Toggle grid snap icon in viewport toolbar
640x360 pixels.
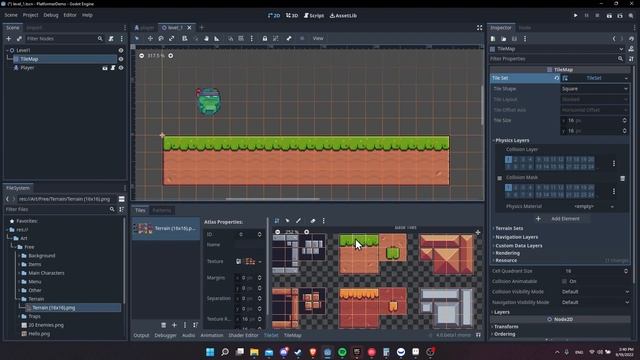click(241, 38)
